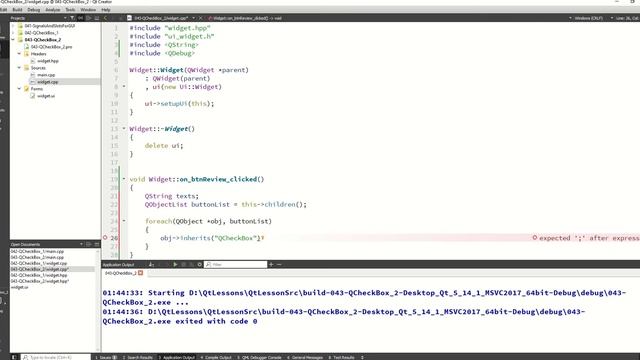The image size is (640, 360).
Task: Stop the running application icon
Action: [x=183, y=264]
